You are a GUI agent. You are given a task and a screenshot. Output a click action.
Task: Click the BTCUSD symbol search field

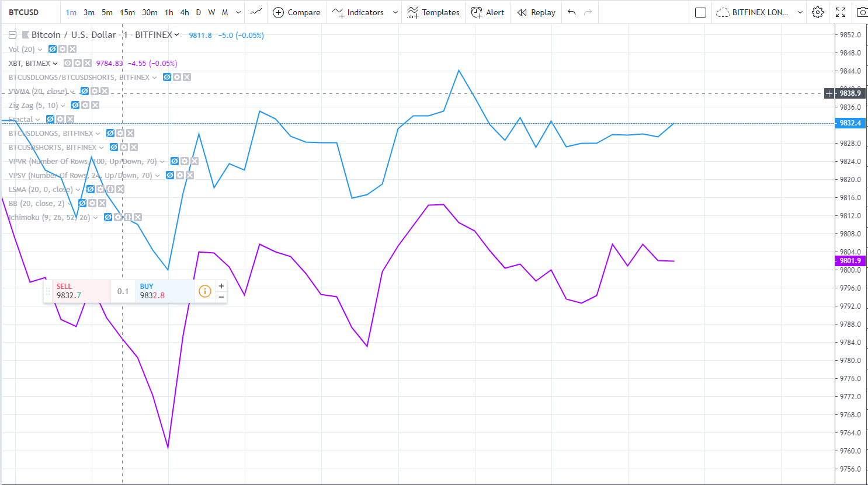pyautogui.click(x=30, y=12)
